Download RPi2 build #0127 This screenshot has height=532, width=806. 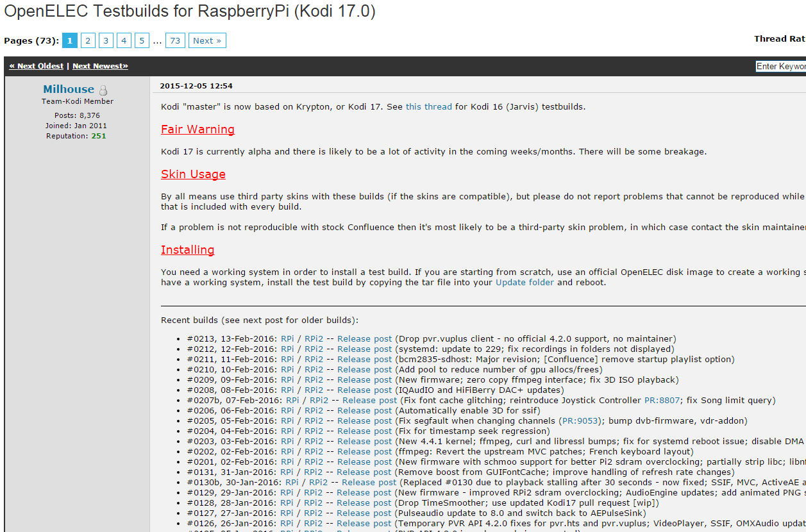tap(314, 513)
